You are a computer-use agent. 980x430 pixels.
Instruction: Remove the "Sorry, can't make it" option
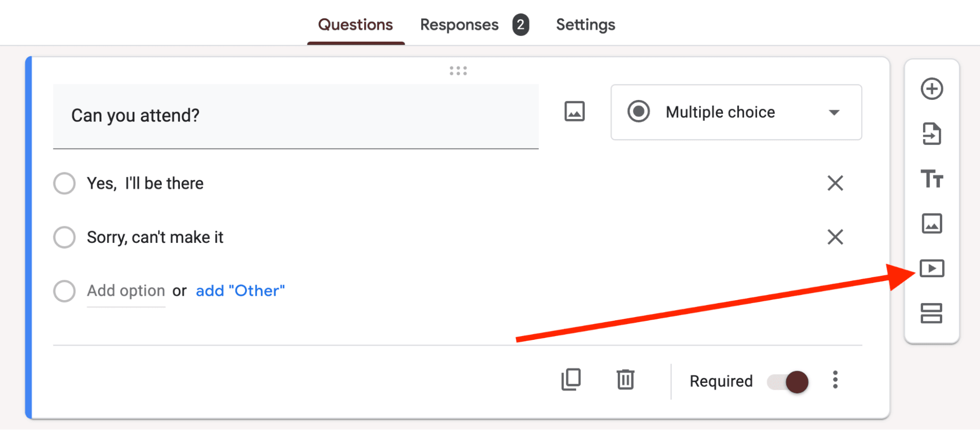tap(835, 237)
